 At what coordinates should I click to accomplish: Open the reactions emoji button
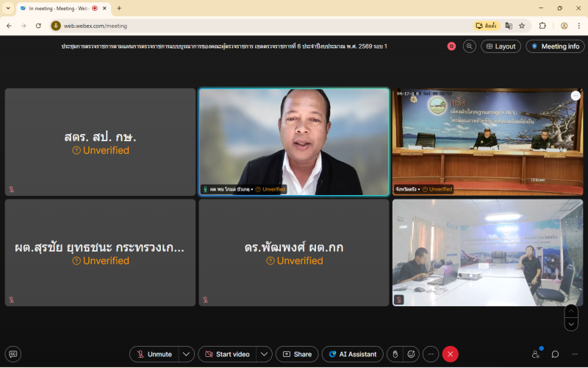point(412,354)
